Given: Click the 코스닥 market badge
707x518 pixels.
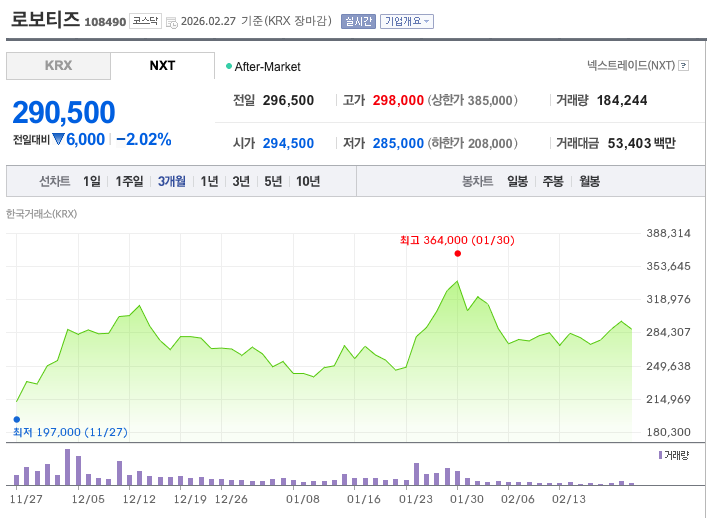Looking at the screenshot, I should coord(145,21).
